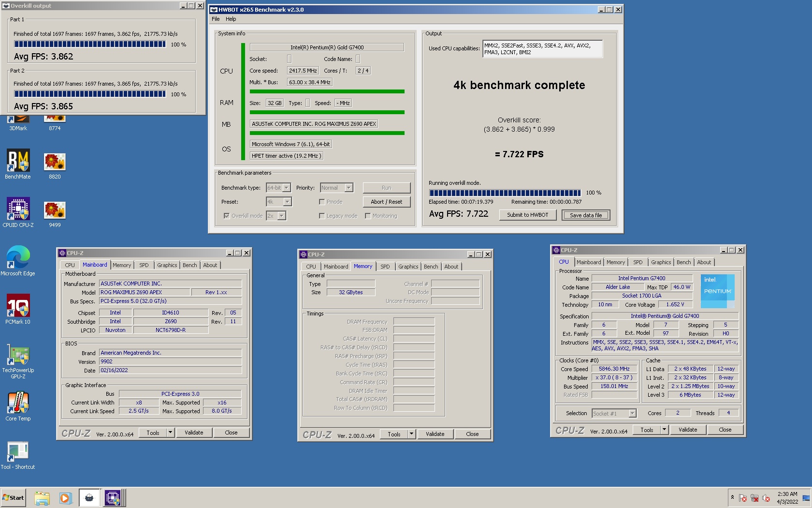This screenshot has height=508, width=812.
Task: Toggle the Overkill mode checkbox
Action: click(226, 216)
